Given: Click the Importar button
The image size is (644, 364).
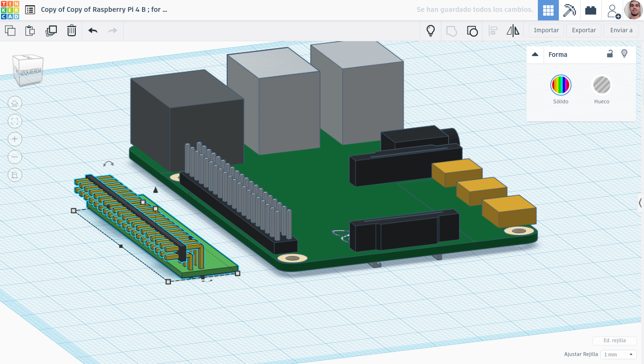Looking at the screenshot, I should pyautogui.click(x=546, y=30).
